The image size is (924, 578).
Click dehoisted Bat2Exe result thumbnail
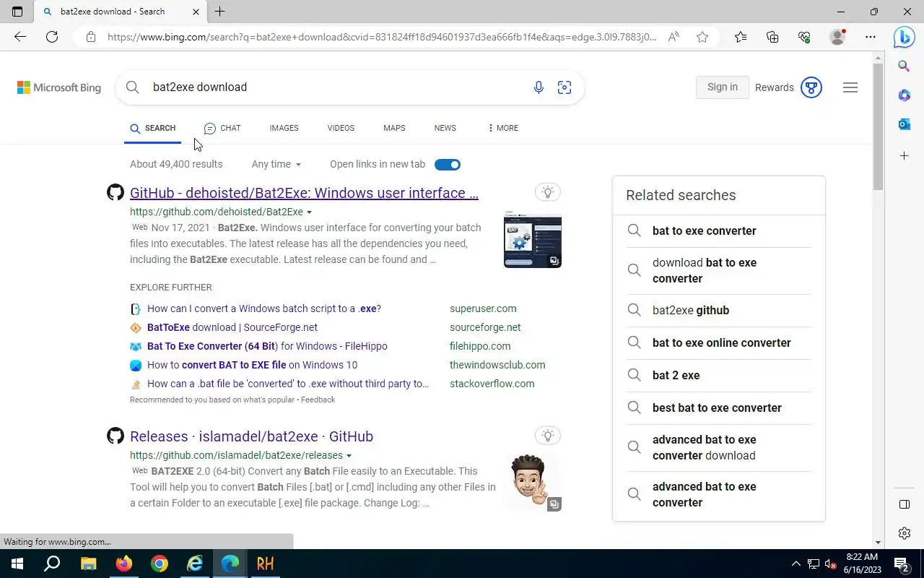533,240
